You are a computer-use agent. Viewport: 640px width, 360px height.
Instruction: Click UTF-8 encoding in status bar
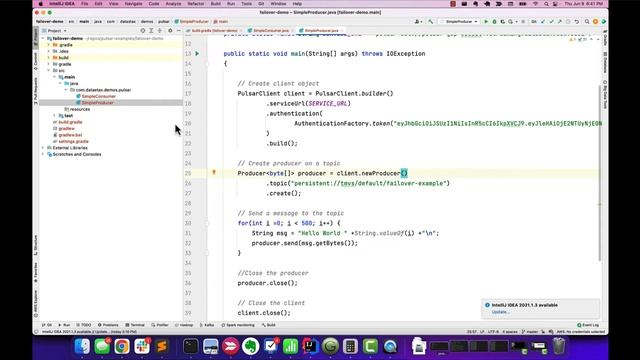[x=493, y=332]
